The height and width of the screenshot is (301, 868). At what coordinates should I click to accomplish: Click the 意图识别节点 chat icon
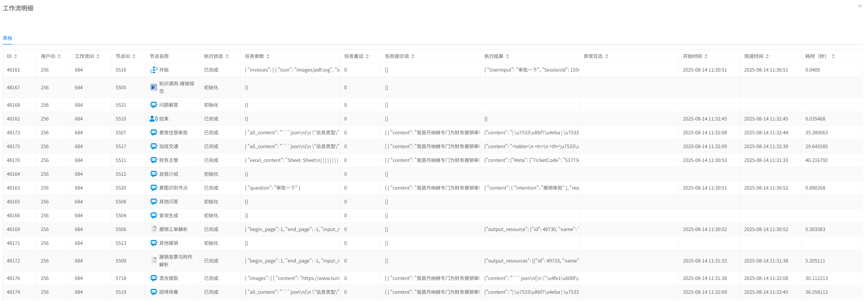pos(154,188)
